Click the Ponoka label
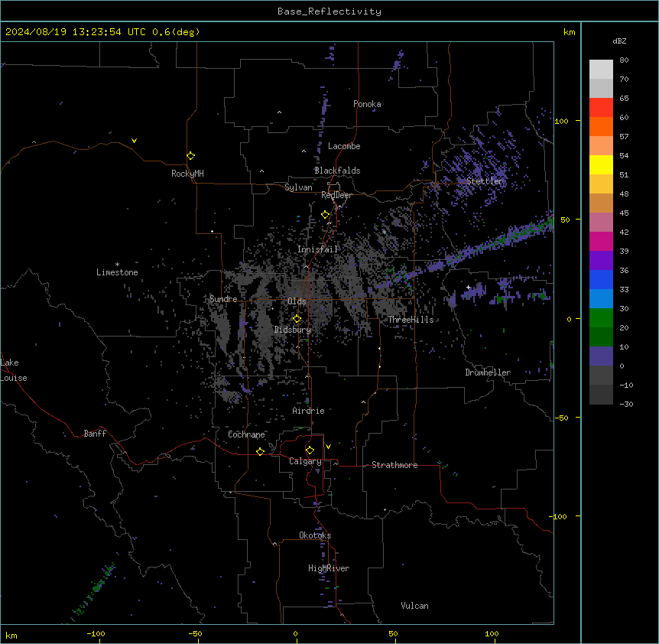This screenshot has width=659, height=644. click(367, 104)
